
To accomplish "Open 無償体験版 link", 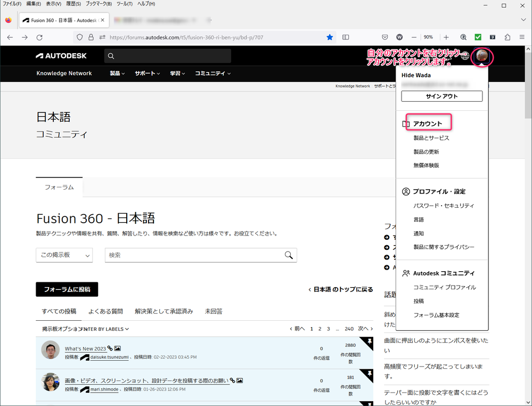I will [426, 165].
